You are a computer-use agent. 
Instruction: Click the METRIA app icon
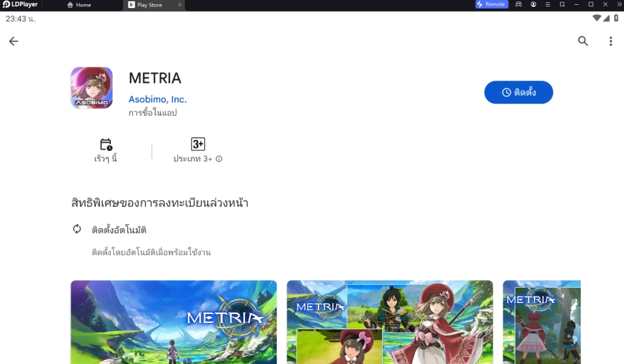coord(91,87)
